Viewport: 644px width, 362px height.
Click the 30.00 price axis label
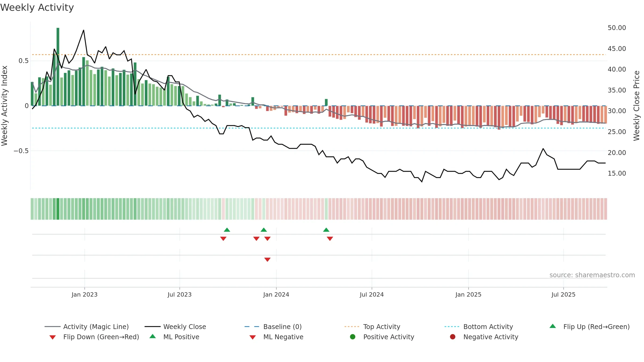tap(617, 111)
